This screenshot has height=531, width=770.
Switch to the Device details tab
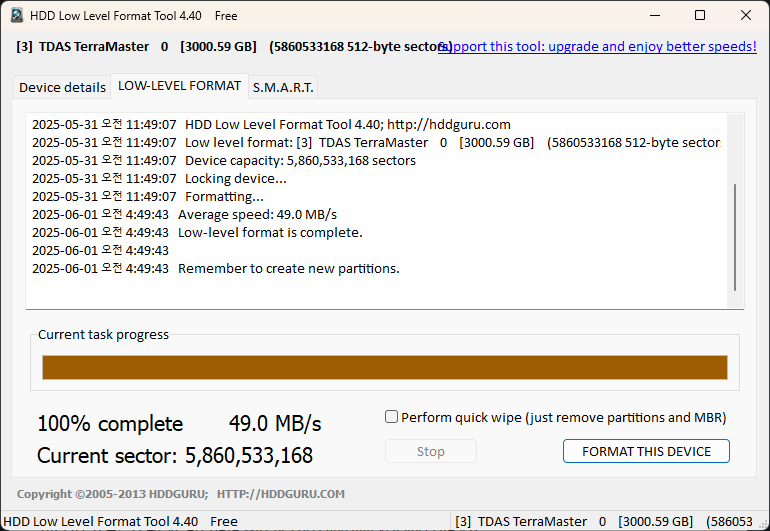click(62, 87)
